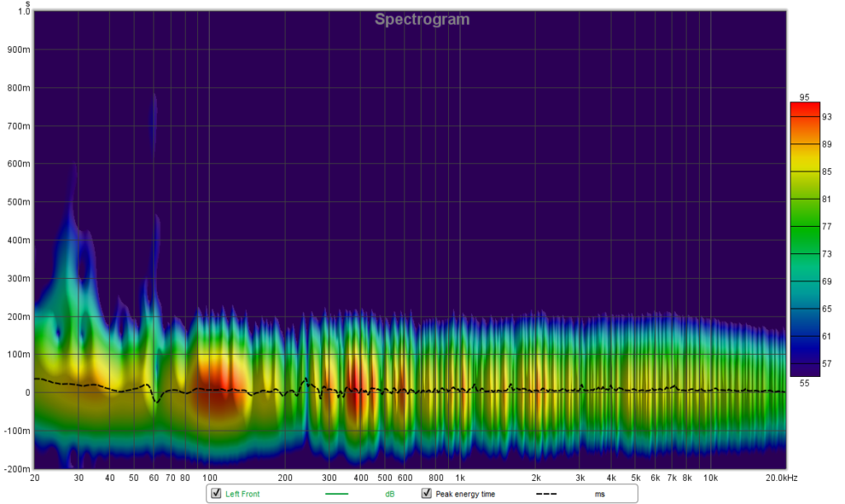
Task: Click the 'dB' unit text in legend
Action: (389, 494)
